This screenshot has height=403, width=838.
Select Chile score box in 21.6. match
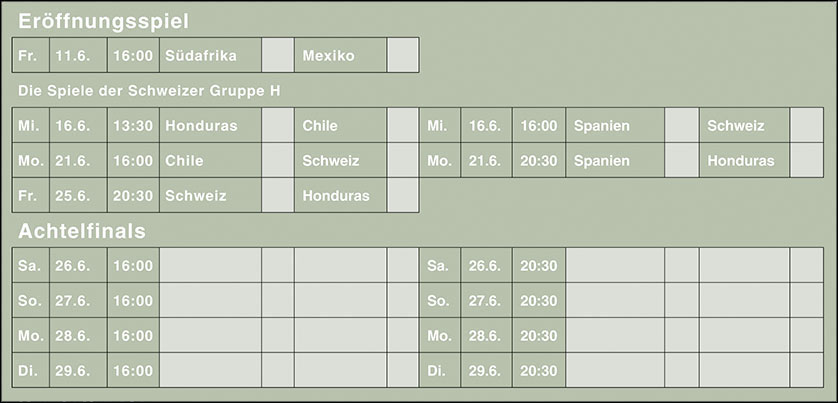pyautogui.click(x=278, y=160)
